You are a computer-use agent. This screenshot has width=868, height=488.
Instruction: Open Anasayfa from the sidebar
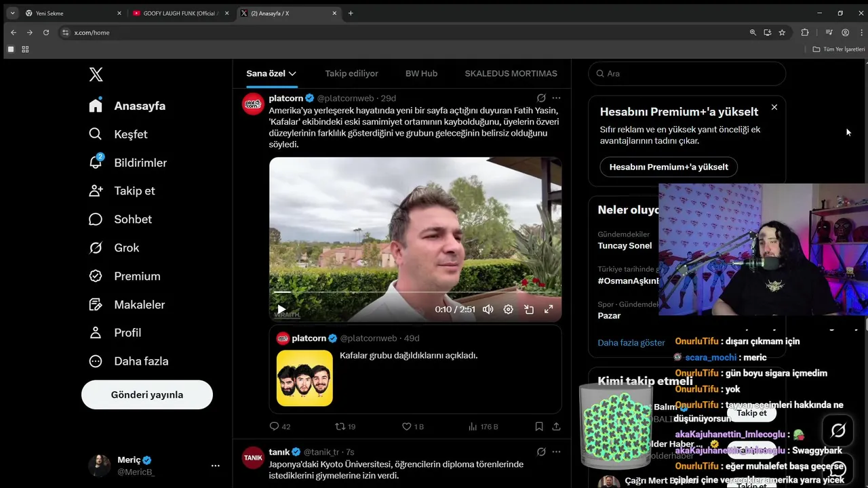(127, 106)
